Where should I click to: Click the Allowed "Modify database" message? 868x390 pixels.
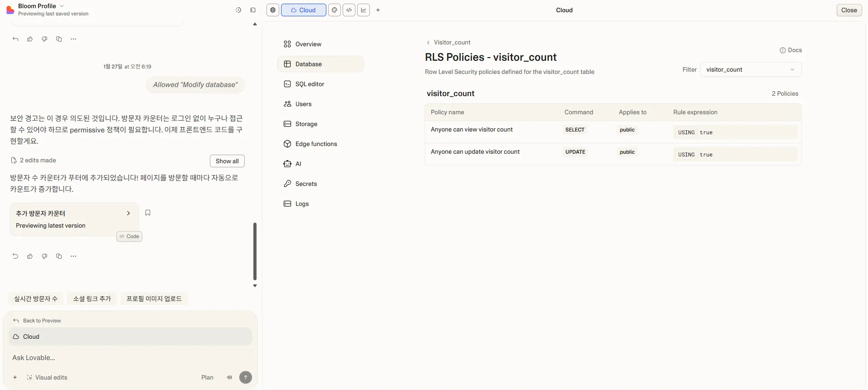[195, 85]
